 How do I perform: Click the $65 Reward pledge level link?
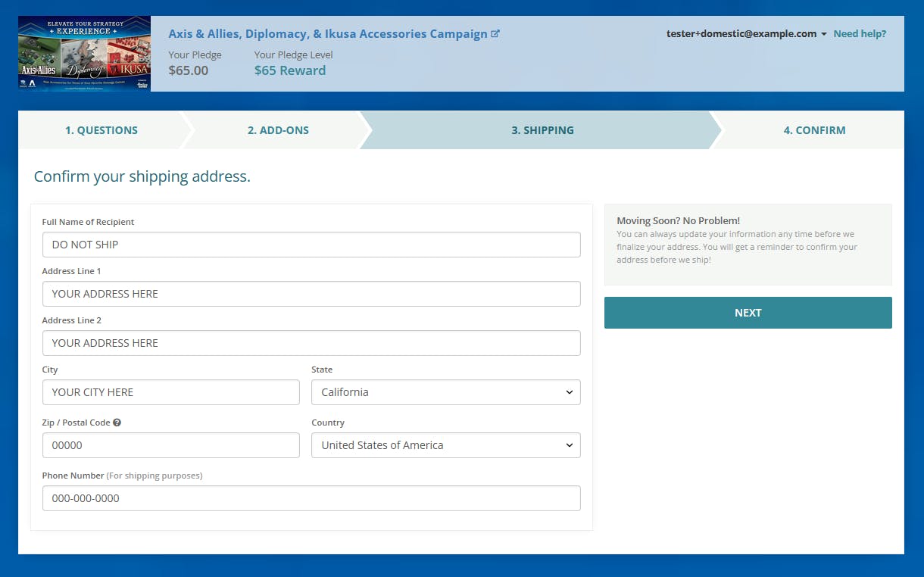tap(290, 70)
